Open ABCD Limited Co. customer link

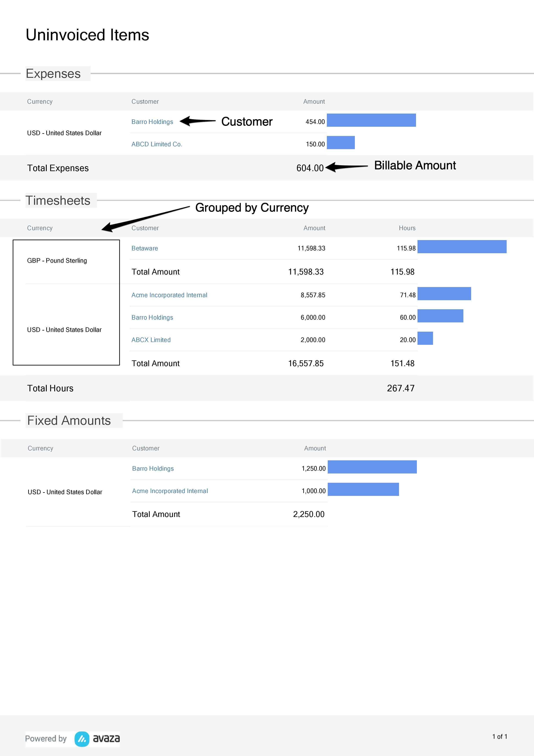click(x=157, y=144)
